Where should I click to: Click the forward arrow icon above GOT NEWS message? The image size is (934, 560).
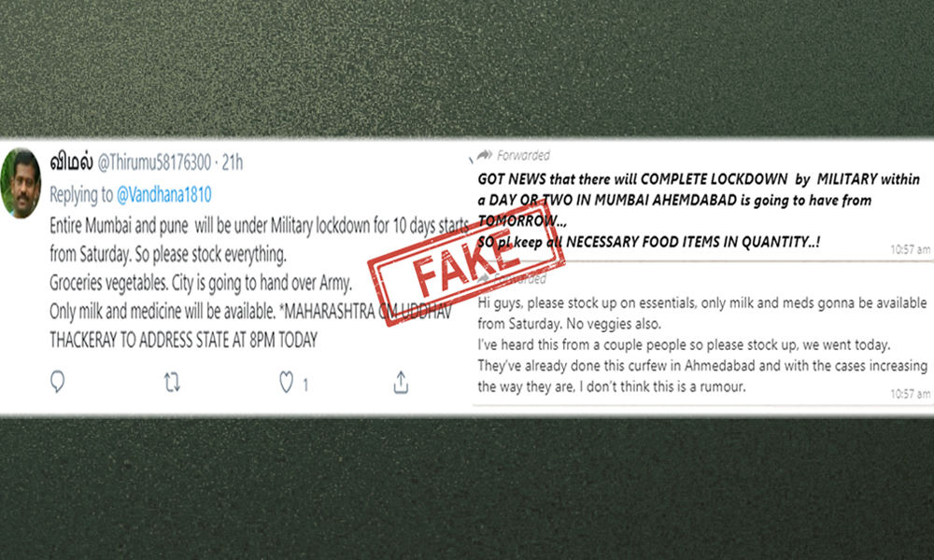[484, 155]
